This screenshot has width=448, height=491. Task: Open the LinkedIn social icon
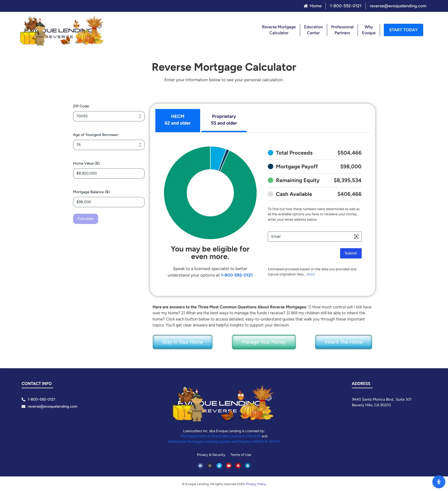pyautogui.click(x=248, y=466)
